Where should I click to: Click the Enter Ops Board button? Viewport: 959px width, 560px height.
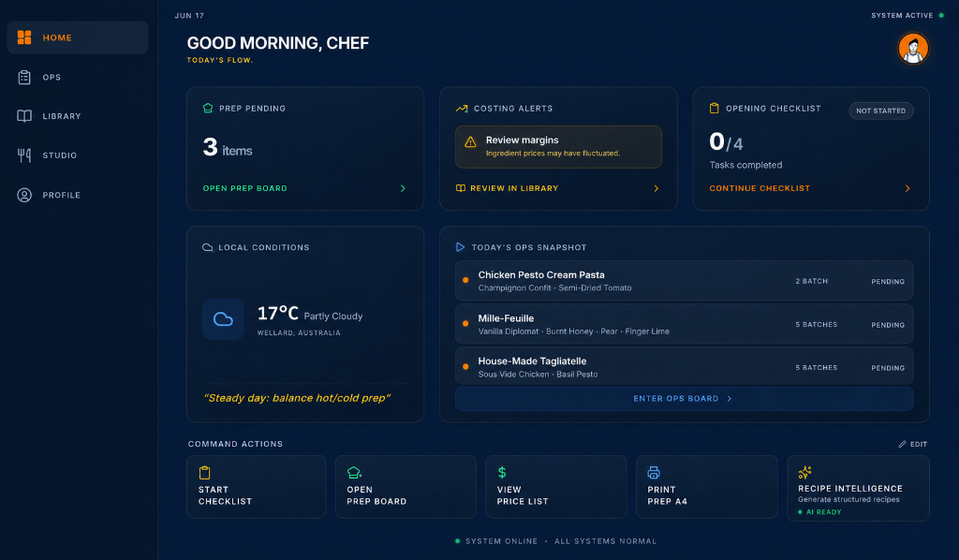(684, 399)
